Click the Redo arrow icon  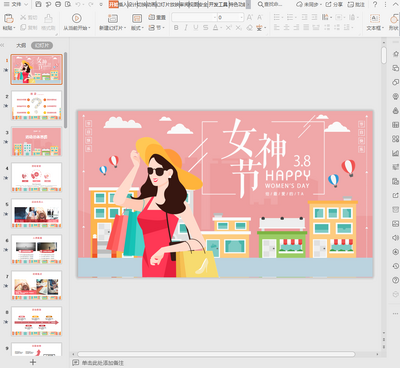(91, 4)
